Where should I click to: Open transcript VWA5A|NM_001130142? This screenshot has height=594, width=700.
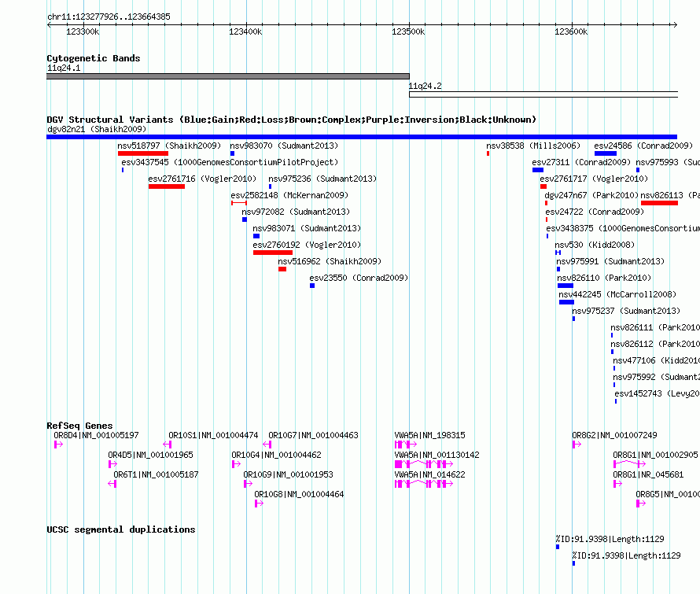pos(437,455)
